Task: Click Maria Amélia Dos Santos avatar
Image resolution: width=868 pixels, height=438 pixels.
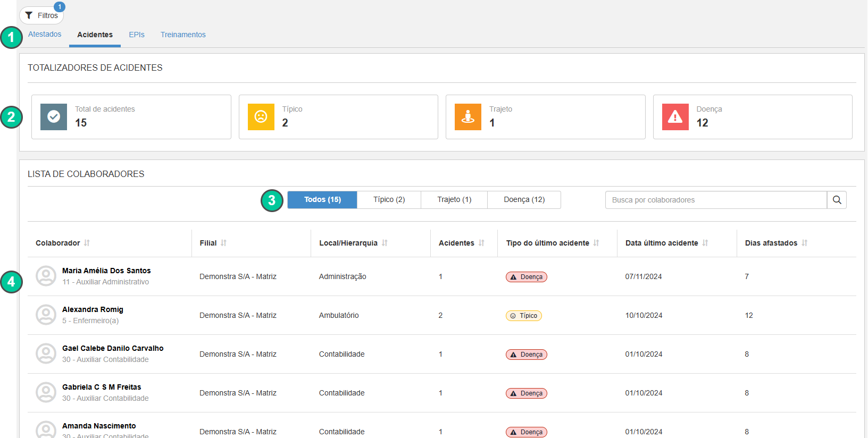Action: 46,276
